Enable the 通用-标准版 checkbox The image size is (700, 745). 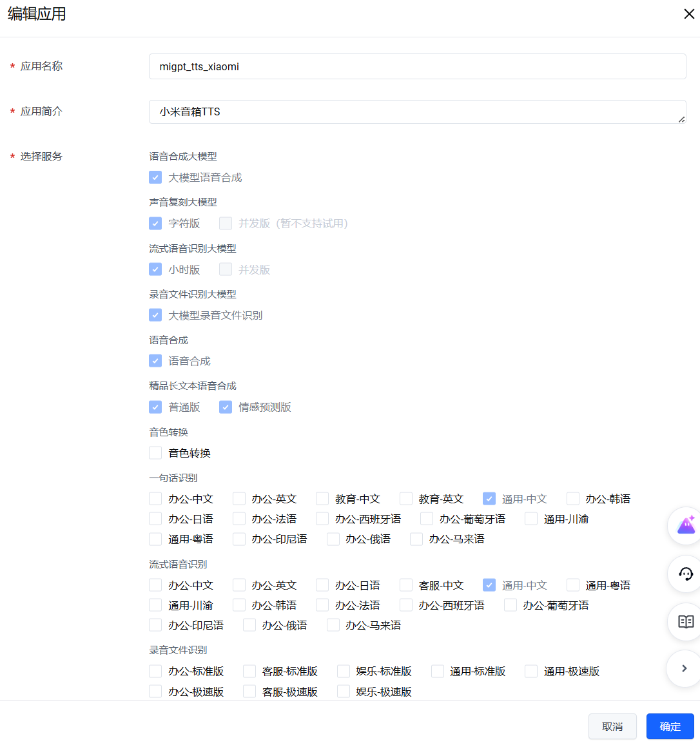[437, 672]
